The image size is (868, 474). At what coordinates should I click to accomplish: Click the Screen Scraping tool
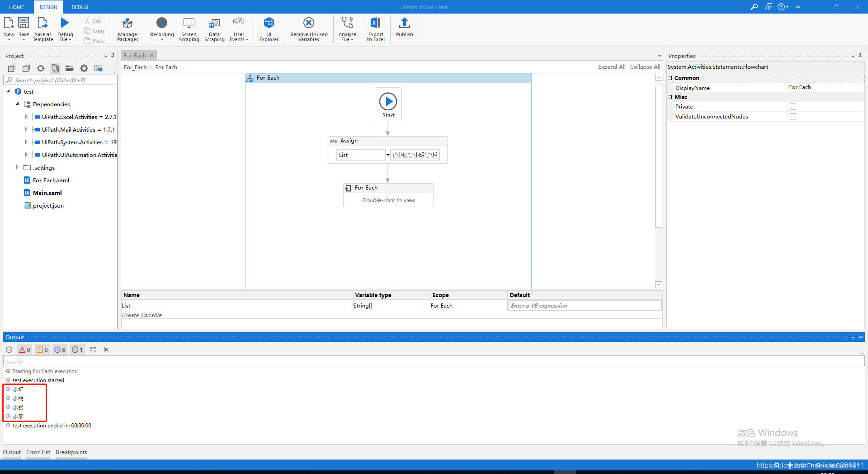pos(189,29)
